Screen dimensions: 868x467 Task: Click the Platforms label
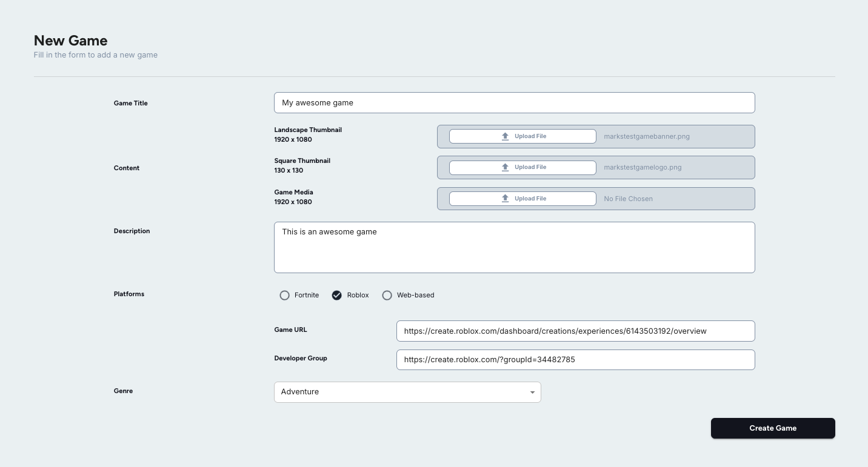pyautogui.click(x=129, y=294)
